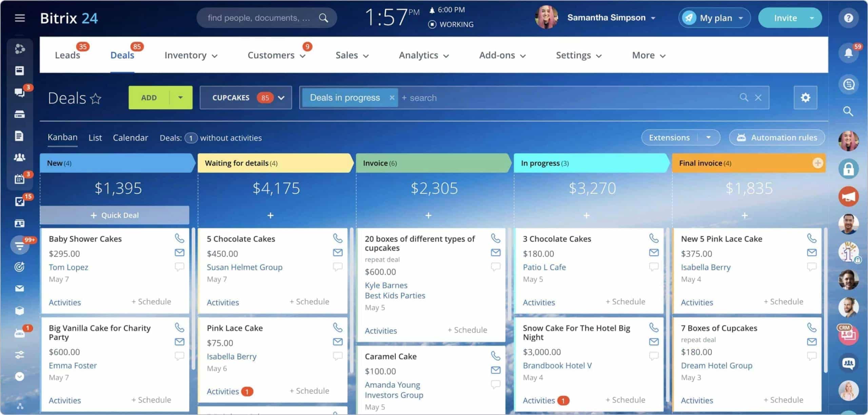Click deals without activities counter
868x415 pixels.
pos(191,138)
